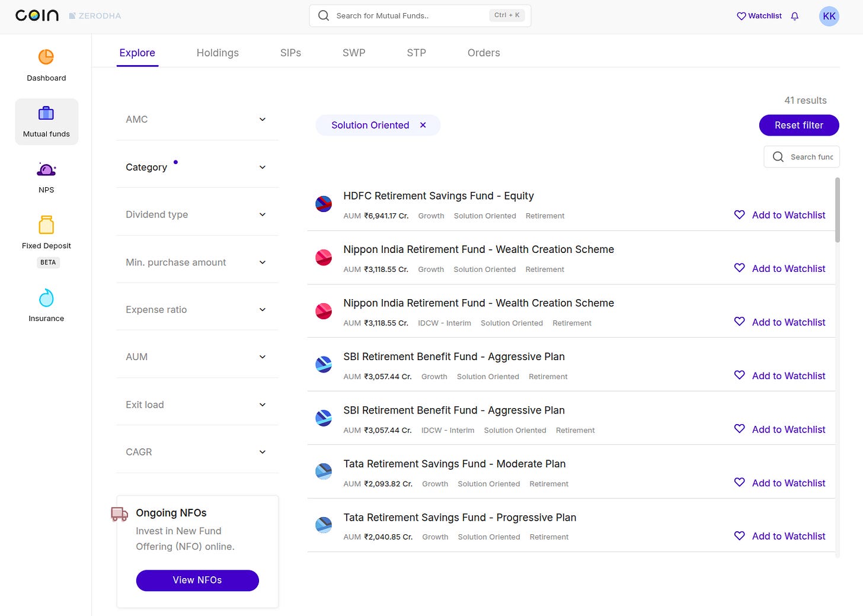The image size is (863, 616).
Task: Click the Zerodha logo text
Action: tap(95, 16)
